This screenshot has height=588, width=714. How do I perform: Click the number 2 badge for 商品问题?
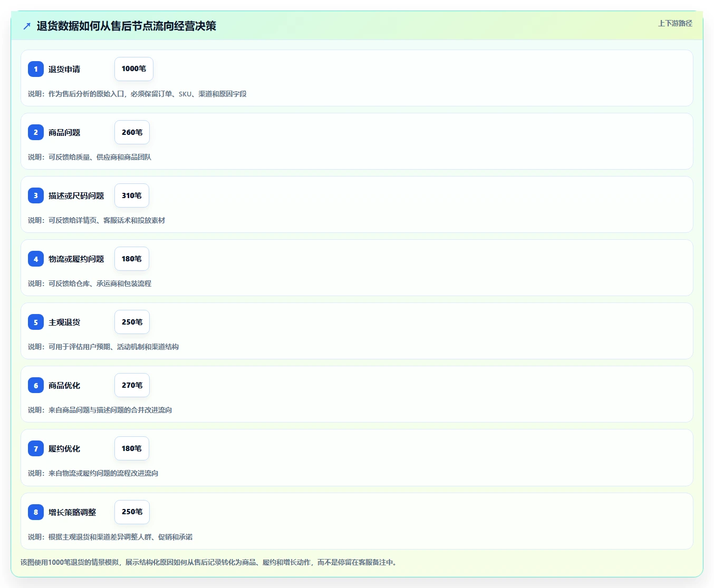(x=36, y=132)
